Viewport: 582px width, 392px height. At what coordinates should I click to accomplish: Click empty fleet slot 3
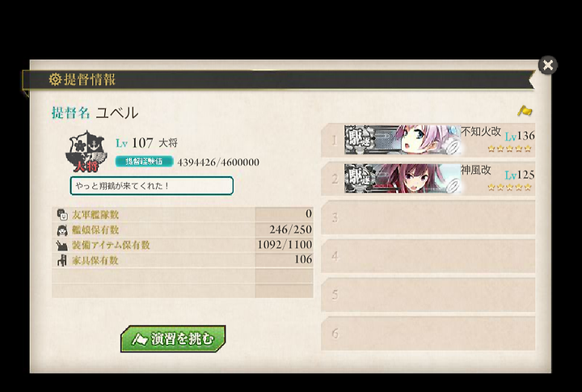(x=428, y=217)
